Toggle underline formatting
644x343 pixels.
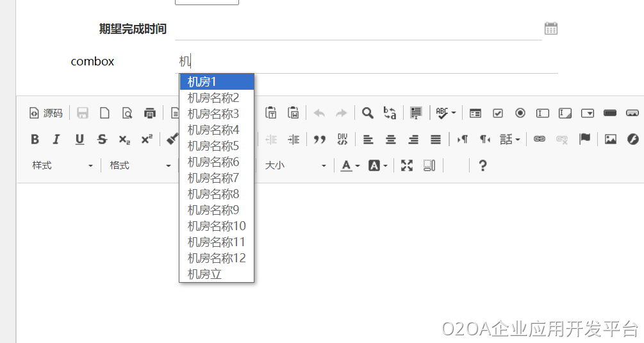79,139
